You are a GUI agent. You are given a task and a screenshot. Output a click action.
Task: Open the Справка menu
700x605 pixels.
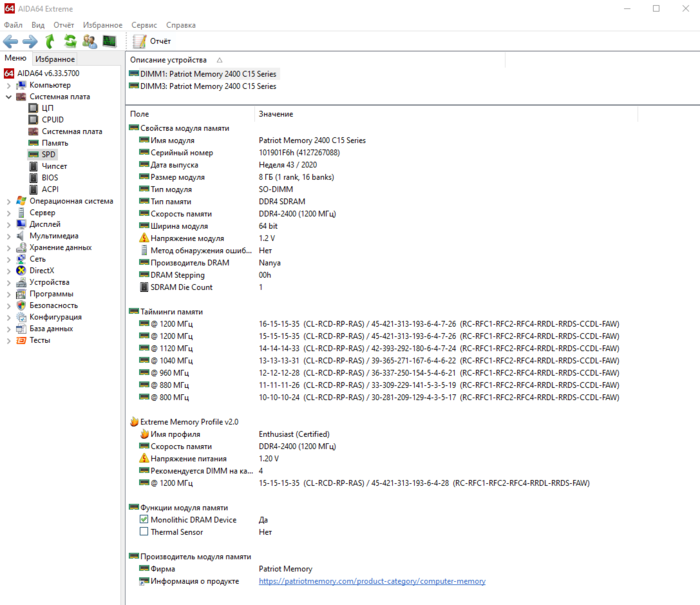[x=181, y=25]
